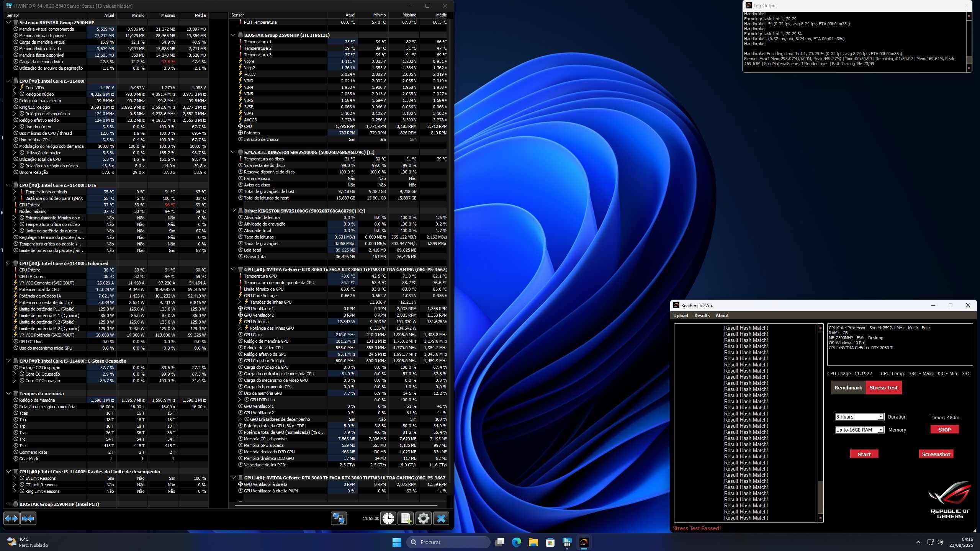
Task: Click the Vcore lightning bolt icon
Action: (x=240, y=61)
